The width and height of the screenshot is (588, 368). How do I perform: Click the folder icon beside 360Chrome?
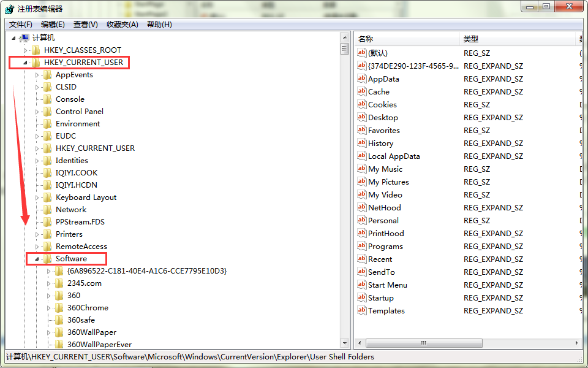pos(59,308)
